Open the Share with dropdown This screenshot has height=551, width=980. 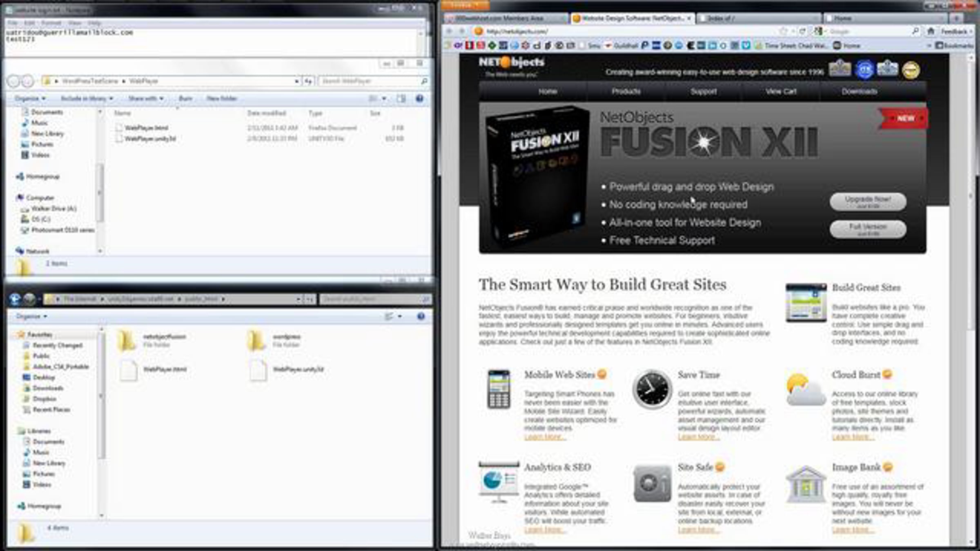click(146, 98)
